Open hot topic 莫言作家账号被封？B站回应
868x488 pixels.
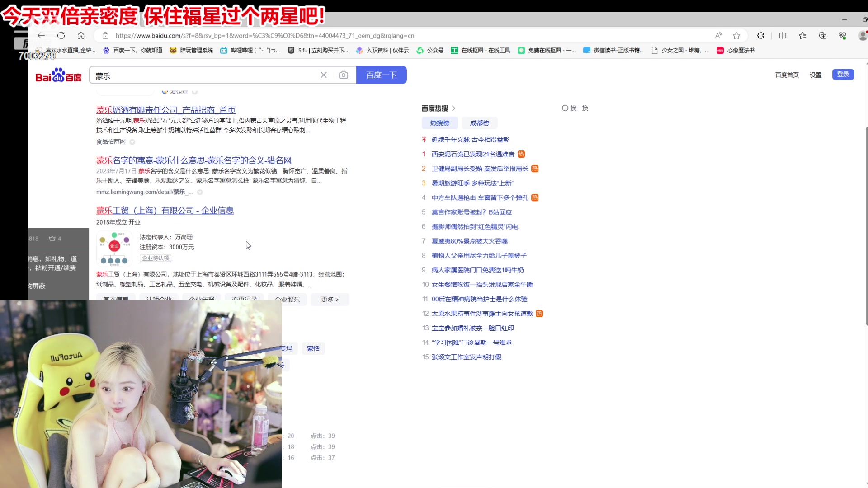[472, 212]
